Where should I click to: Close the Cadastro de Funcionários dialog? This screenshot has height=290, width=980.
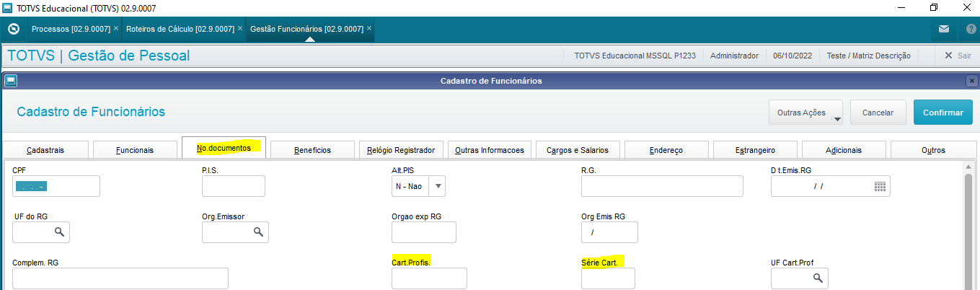971,81
